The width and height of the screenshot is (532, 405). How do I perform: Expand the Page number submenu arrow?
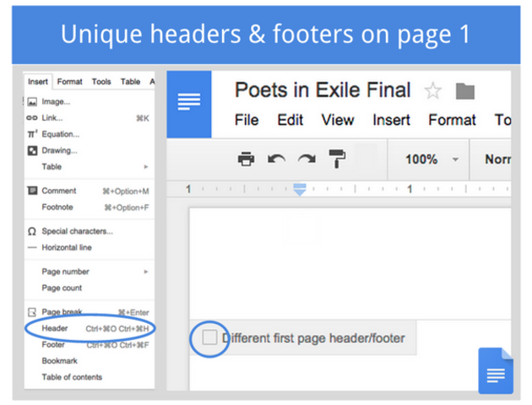(146, 272)
